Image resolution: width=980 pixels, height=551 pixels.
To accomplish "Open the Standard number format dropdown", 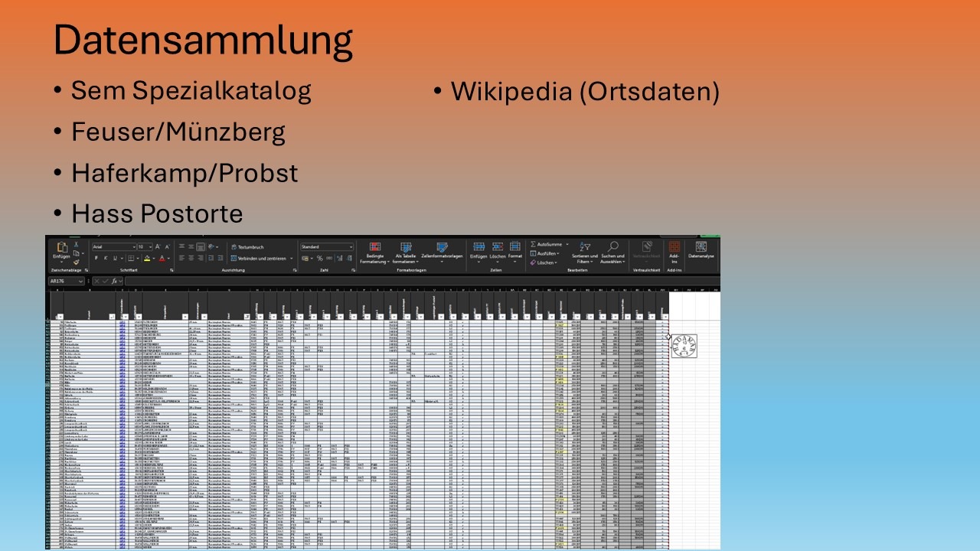I will (x=351, y=247).
